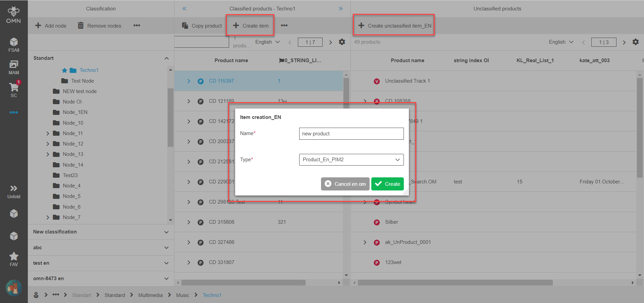Click the Name field containing new product
Screen dimensions: 644x303
351,133
